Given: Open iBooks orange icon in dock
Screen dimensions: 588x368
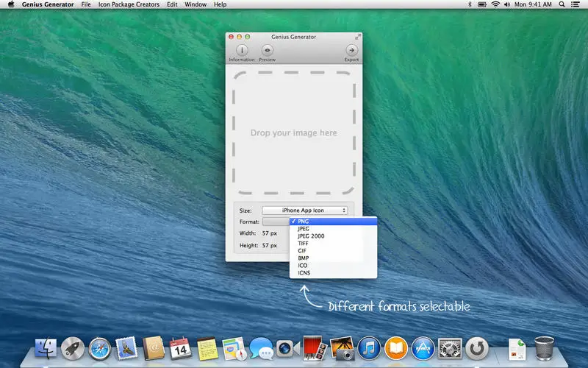Looking at the screenshot, I should [x=395, y=348].
